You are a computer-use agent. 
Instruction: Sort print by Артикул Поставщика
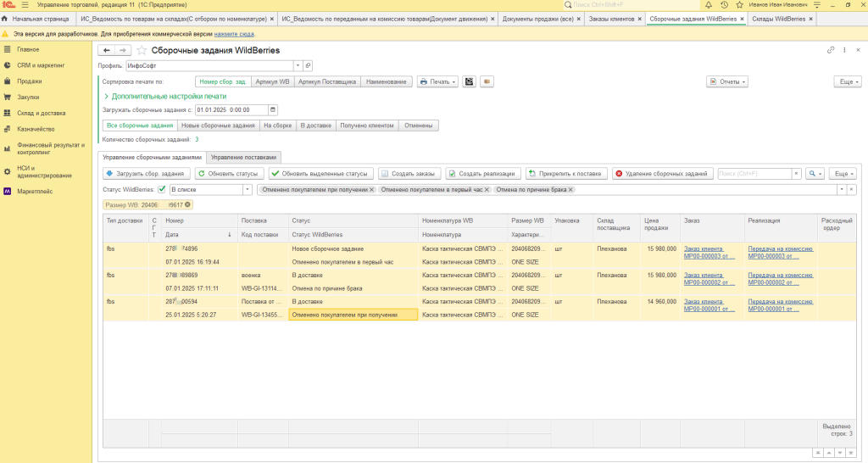tap(327, 81)
